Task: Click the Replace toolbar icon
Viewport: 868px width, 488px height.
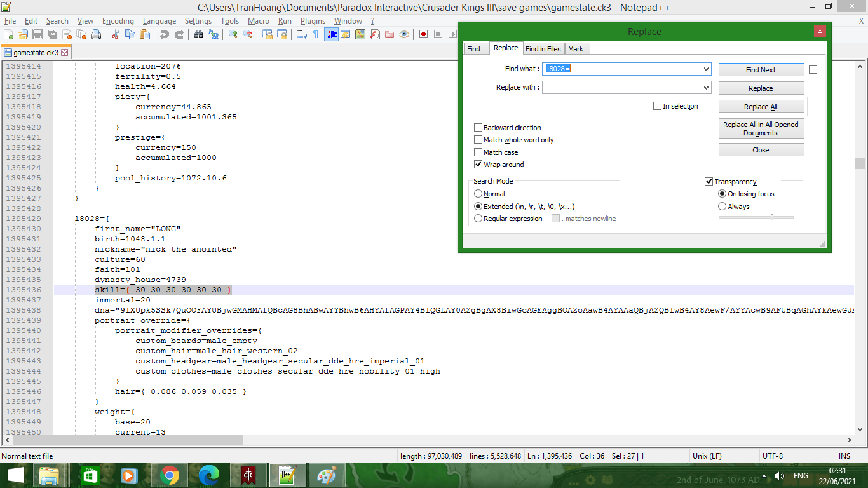Action: (214, 34)
